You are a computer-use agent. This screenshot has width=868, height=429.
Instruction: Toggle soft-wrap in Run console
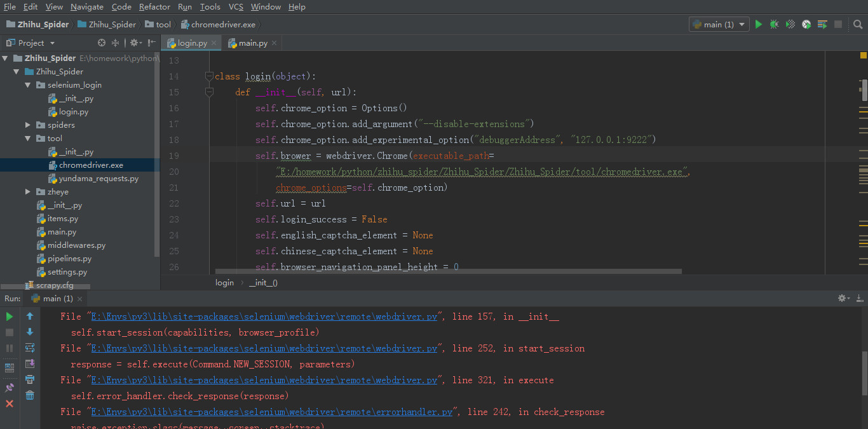pos(29,348)
